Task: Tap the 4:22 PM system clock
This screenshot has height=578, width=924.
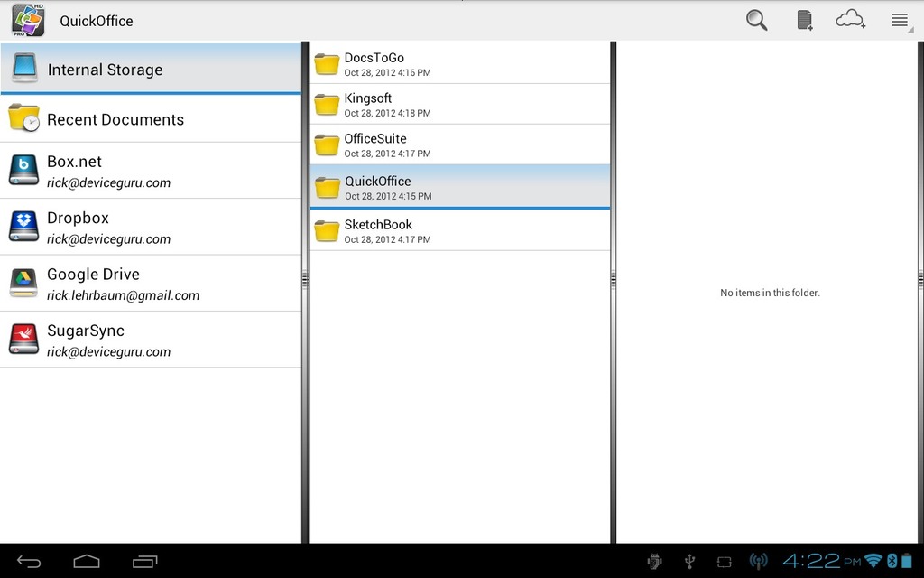Action: click(821, 561)
